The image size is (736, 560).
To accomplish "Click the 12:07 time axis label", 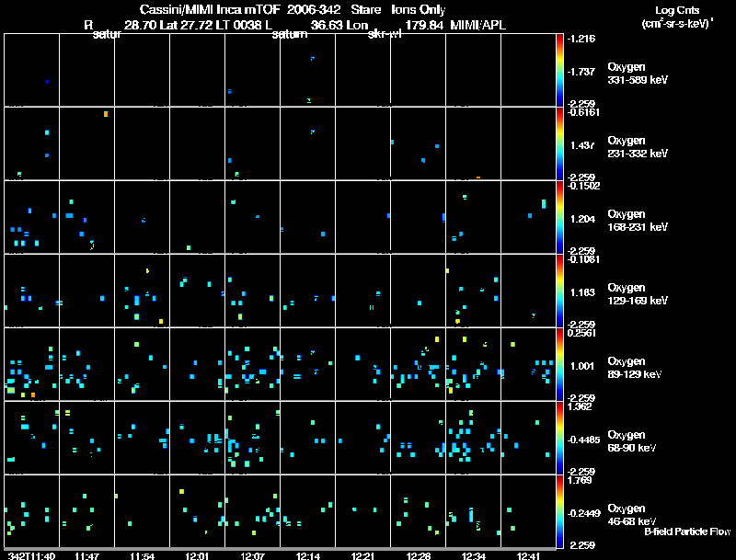I will pos(252,556).
